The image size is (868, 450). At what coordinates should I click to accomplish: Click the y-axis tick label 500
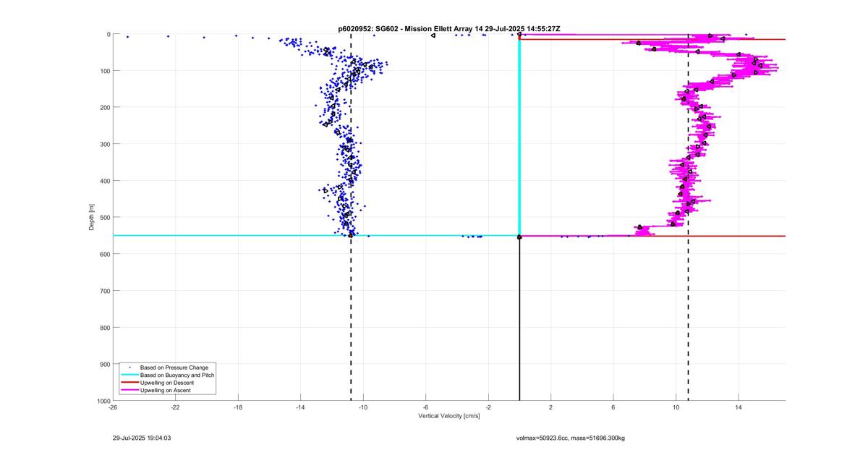coord(105,218)
